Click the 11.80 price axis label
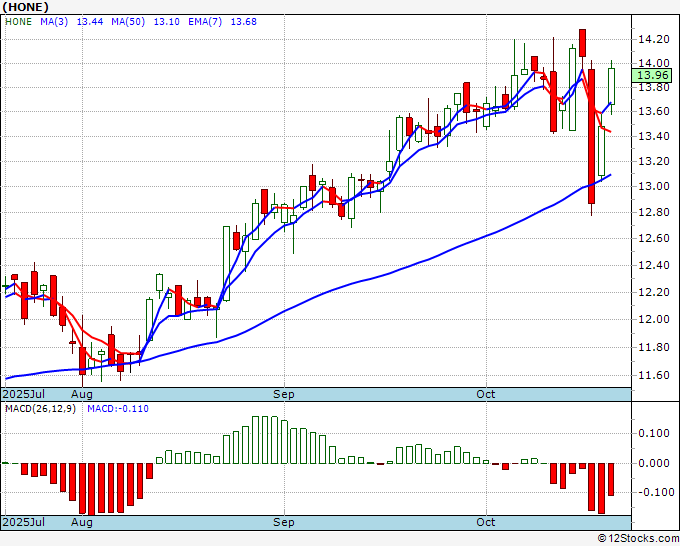This screenshot has width=680, height=546. (654, 347)
